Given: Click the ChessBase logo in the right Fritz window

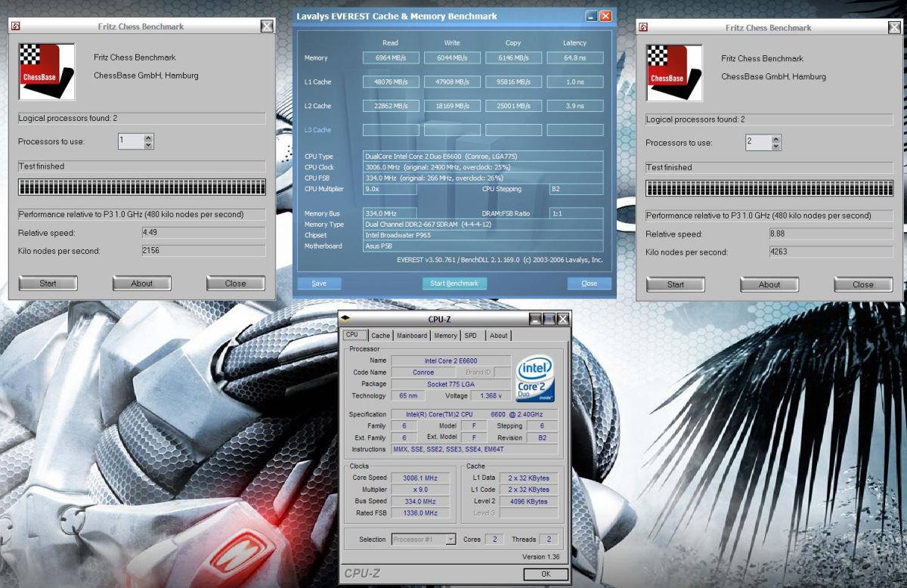Looking at the screenshot, I should [674, 73].
